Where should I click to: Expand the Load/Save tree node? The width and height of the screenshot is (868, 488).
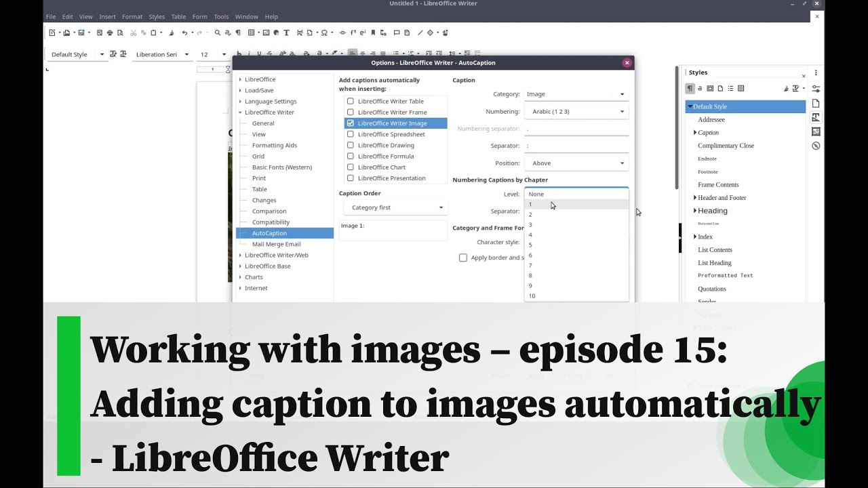pyautogui.click(x=240, y=90)
